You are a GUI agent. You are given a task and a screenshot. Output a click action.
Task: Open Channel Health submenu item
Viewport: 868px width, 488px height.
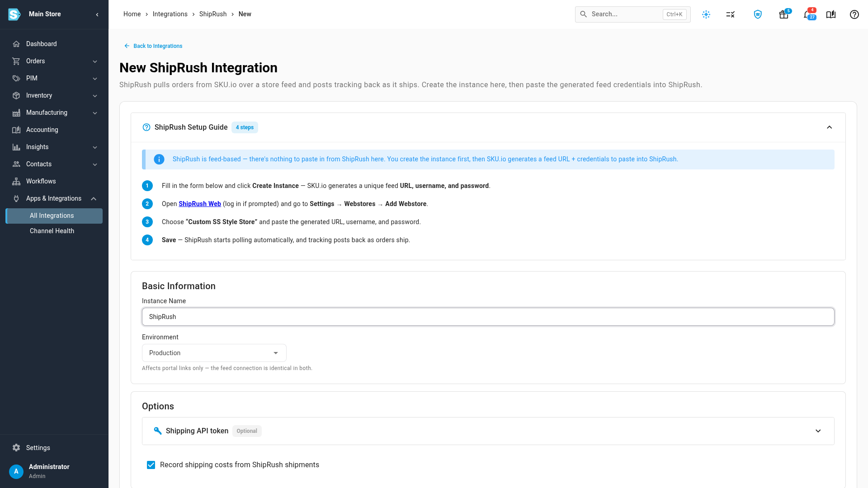coord(54,231)
